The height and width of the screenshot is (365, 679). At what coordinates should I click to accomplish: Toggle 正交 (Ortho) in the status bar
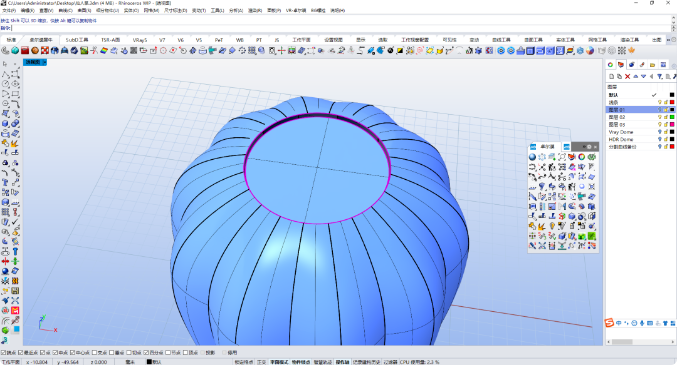pyautogui.click(x=262, y=362)
